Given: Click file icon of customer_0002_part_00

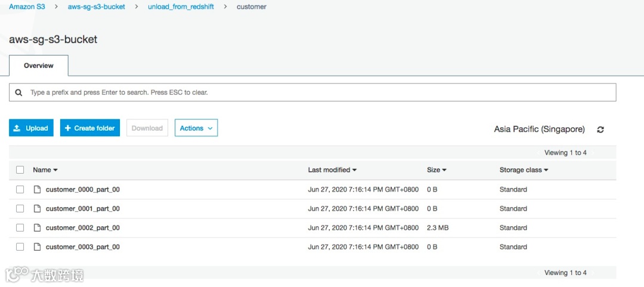Looking at the screenshot, I should pyautogui.click(x=37, y=227).
